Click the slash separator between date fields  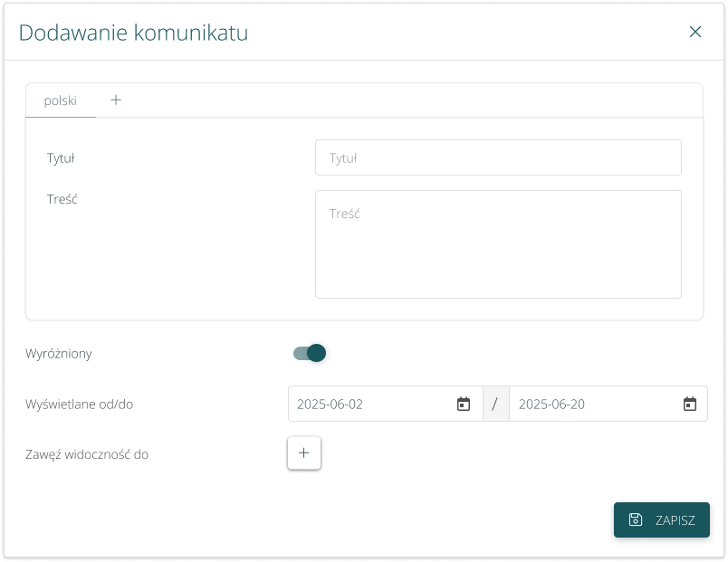point(494,405)
